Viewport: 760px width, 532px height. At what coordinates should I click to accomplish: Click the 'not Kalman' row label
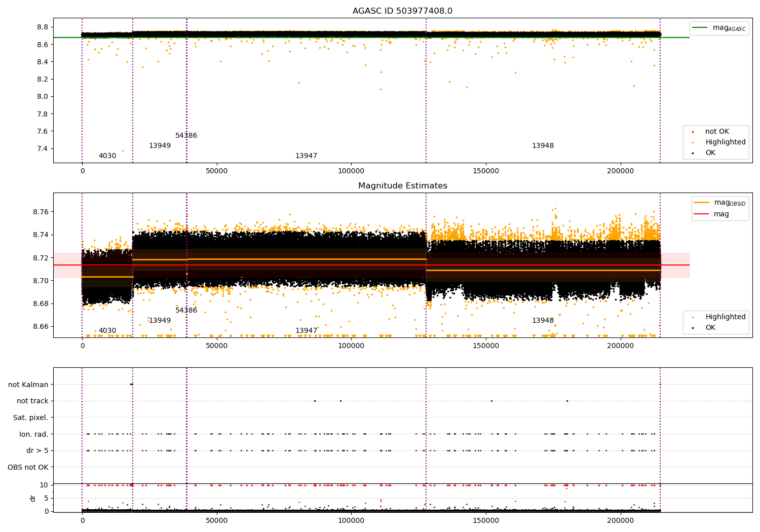tap(28, 385)
